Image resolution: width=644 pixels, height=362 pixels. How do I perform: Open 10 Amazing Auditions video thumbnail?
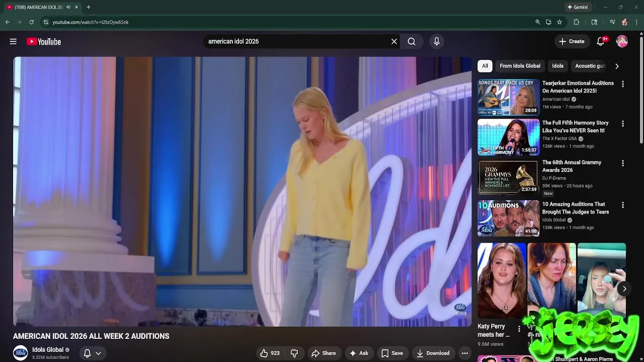[508, 218]
